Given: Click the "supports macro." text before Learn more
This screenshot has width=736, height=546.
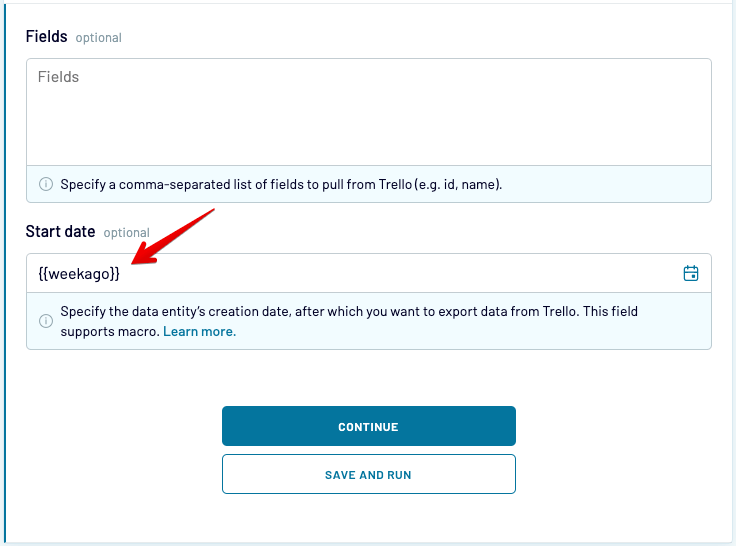Looking at the screenshot, I should [x=110, y=331].
